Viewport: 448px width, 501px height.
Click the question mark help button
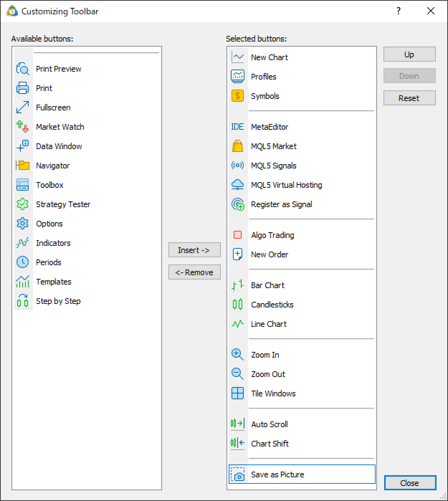tap(399, 11)
